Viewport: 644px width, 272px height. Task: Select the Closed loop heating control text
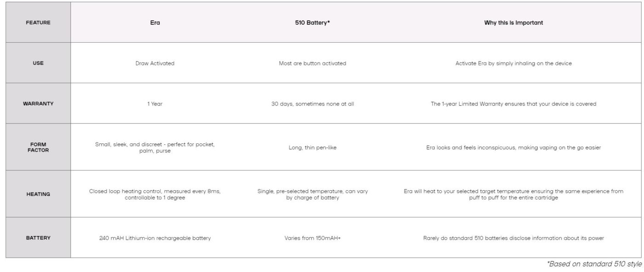pyautogui.click(x=155, y=194)
